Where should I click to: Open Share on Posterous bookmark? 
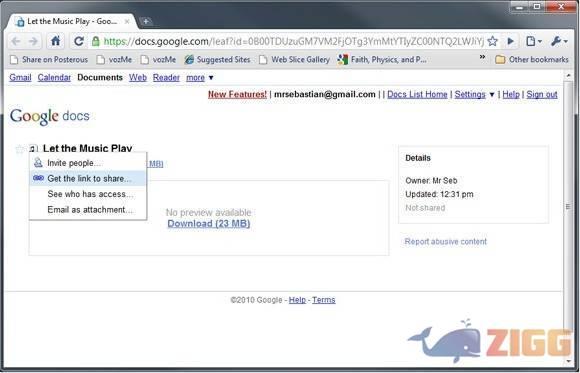click(x=49, y=60)
